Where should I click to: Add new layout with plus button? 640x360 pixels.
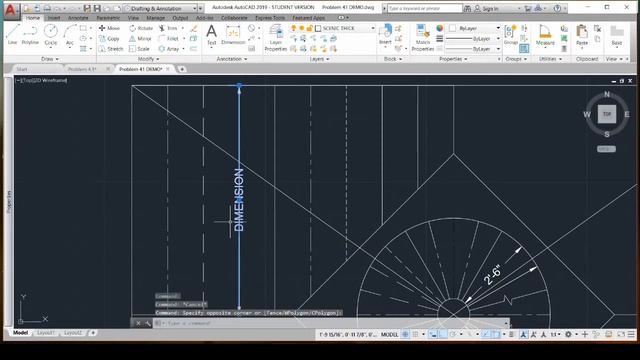tap(93, 333)
